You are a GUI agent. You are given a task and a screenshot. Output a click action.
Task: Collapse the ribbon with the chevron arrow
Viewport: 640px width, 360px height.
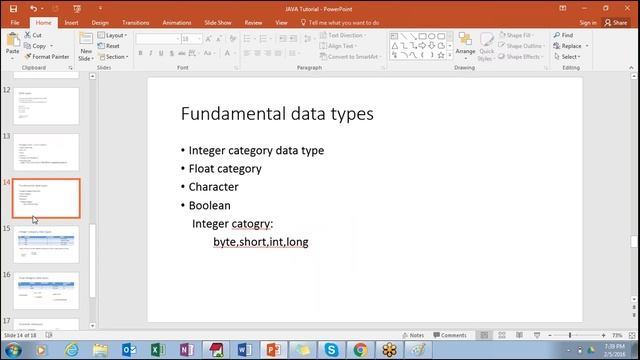631,68
